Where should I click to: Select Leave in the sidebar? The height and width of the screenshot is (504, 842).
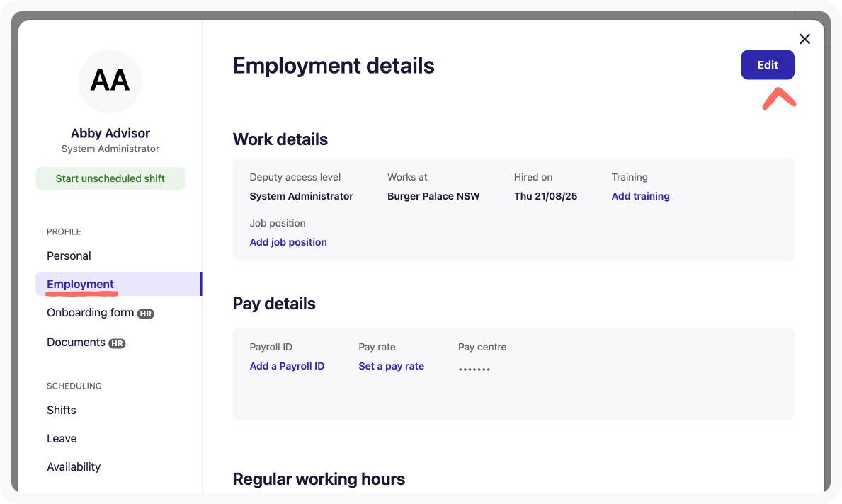point(62,438)
